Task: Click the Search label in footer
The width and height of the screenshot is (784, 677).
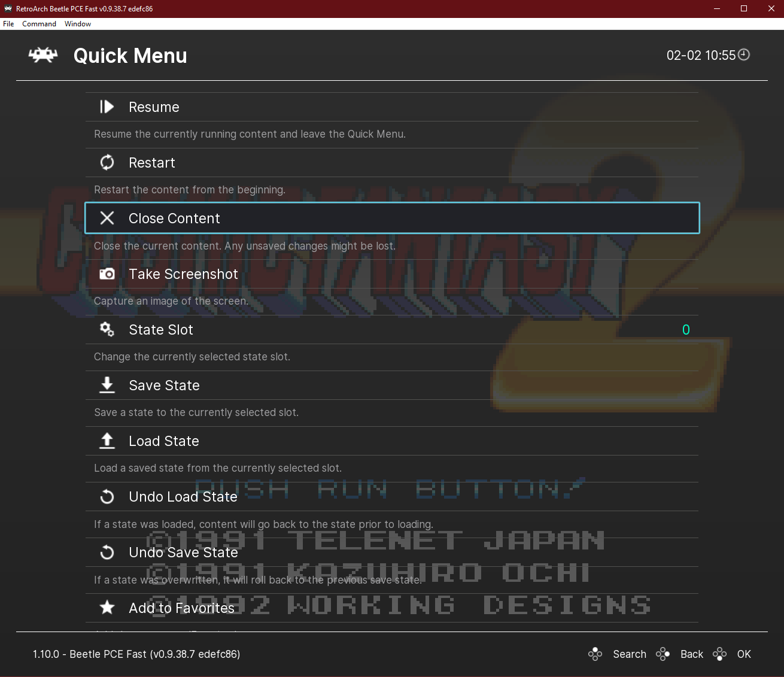Action: coord(630,654)
